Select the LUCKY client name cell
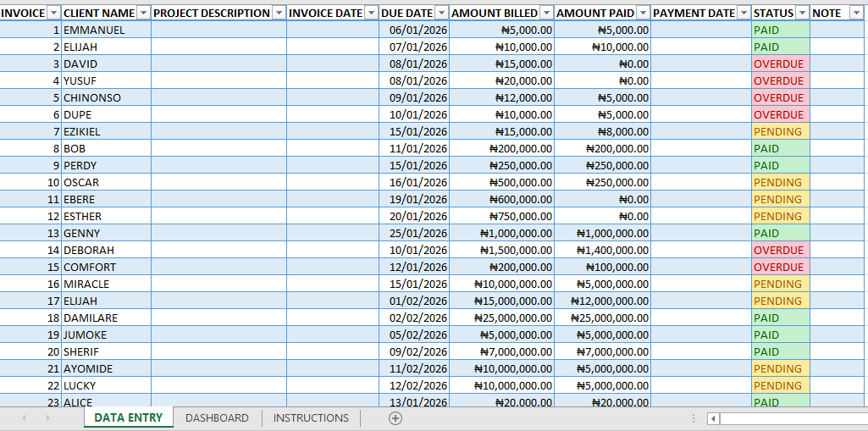 106,385
